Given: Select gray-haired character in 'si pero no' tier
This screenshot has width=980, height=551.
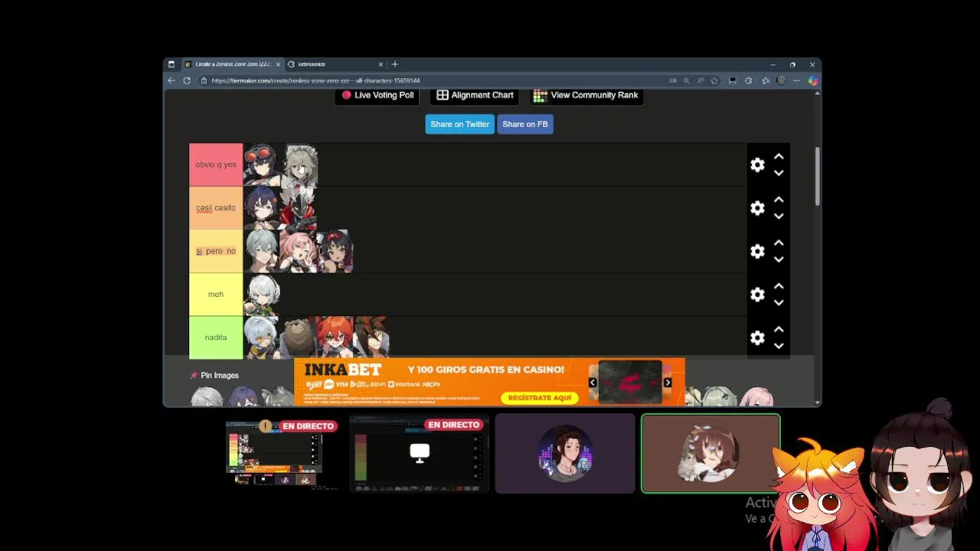Looking at the screenshot, I should [262, 251].
